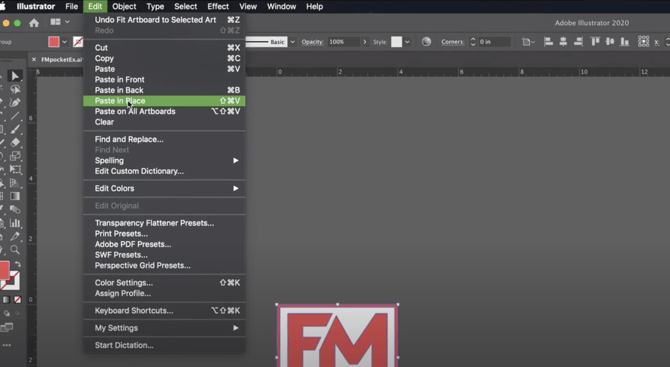Open the graphic Style dropdown

click(407, 42)
